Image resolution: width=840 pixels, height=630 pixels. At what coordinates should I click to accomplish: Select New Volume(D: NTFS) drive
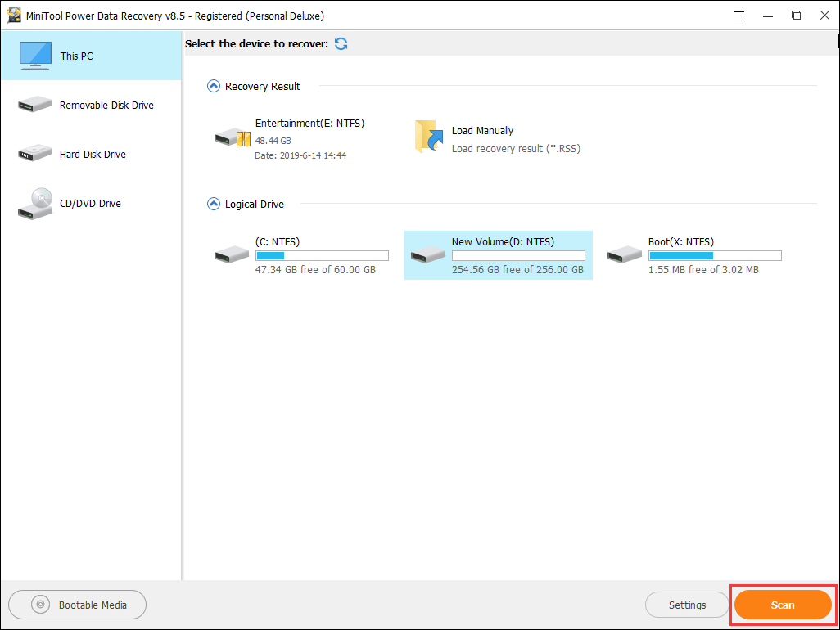click(499, 255)
